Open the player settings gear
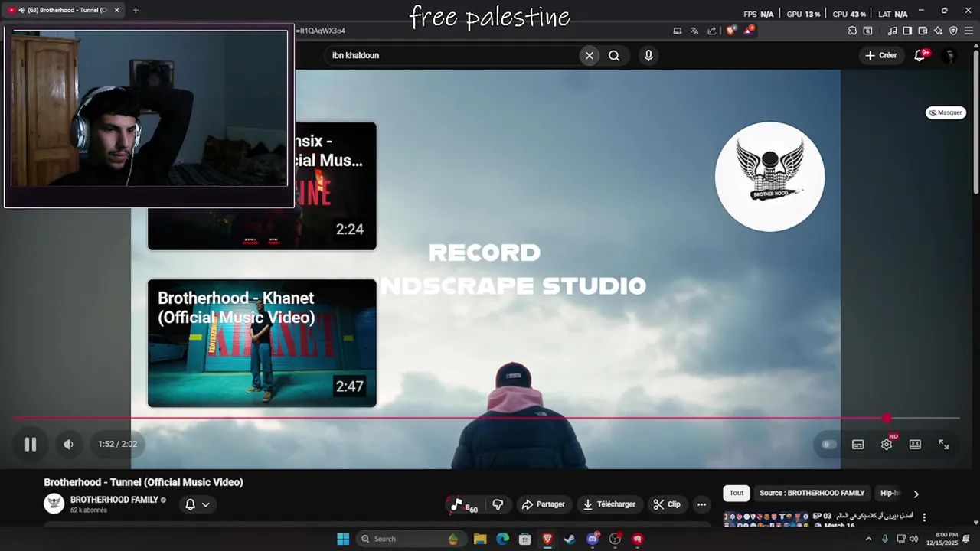This screenshot has height=551, width=980. click(x=887, y=444)
